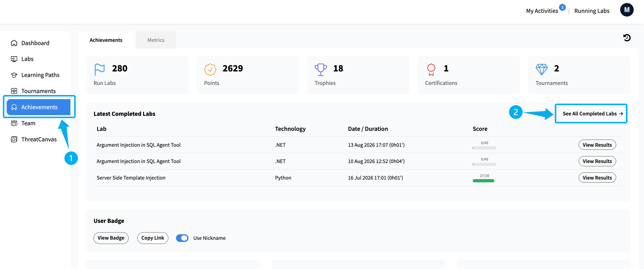
Task: Click the Team people icon
Action: tap(14, 123)
